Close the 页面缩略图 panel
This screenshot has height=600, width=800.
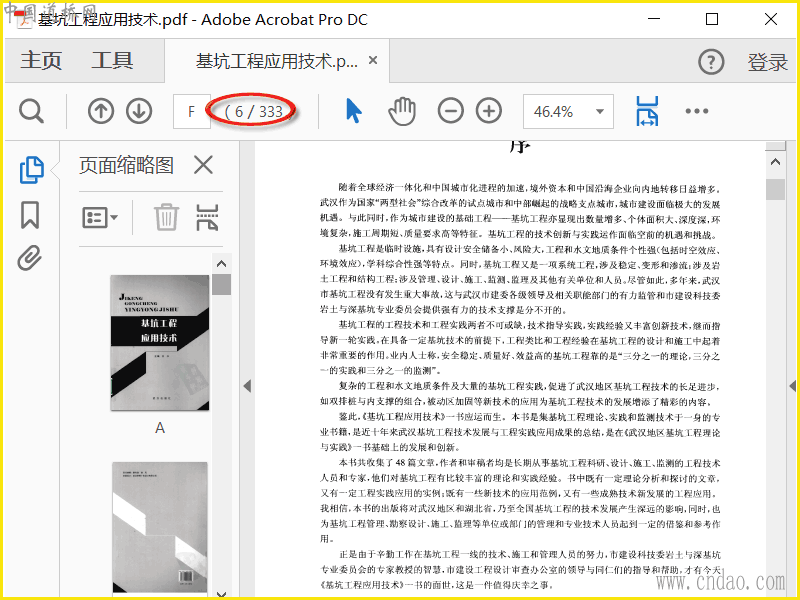click(x=203, y=165)
